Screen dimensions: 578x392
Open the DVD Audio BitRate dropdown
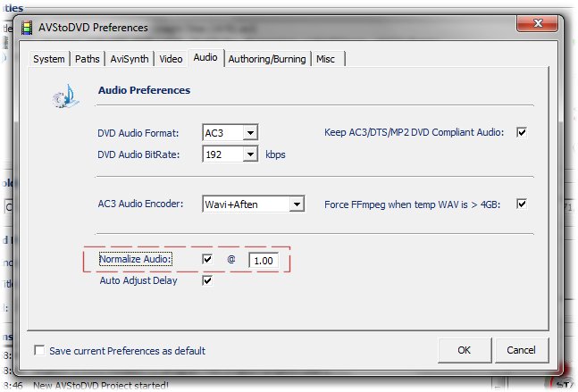pos(250,154)
